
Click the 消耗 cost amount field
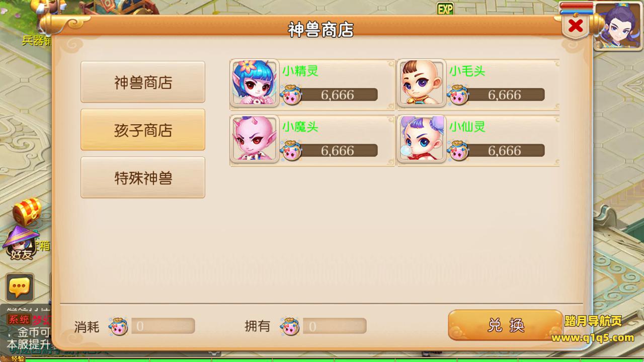coord(163,326)
